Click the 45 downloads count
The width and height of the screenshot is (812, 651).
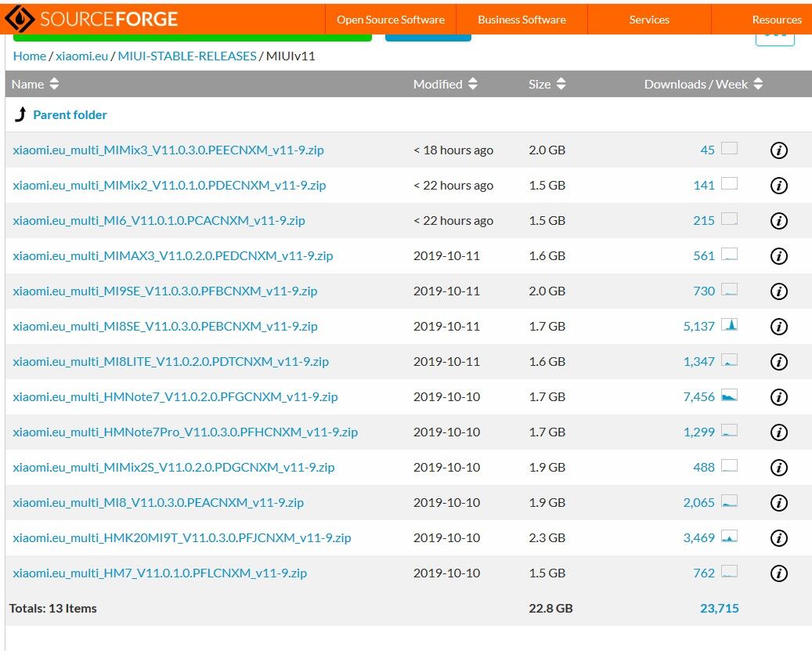coord(707,150)
